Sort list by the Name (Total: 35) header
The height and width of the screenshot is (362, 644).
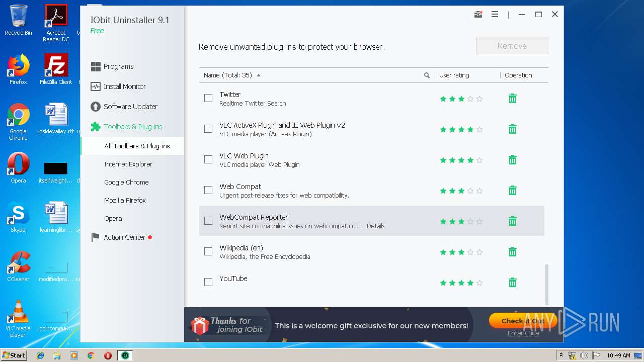(x=228, y=75)
